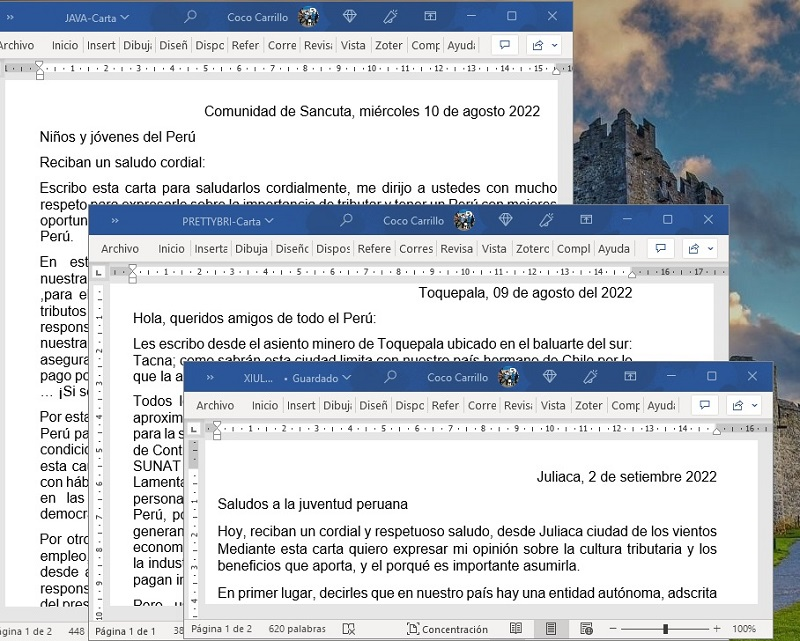Image resolution: width=800 pixels, height=641 pixels.
Task: Open Archivo tab in XIUL window
Action: point(215,406)
